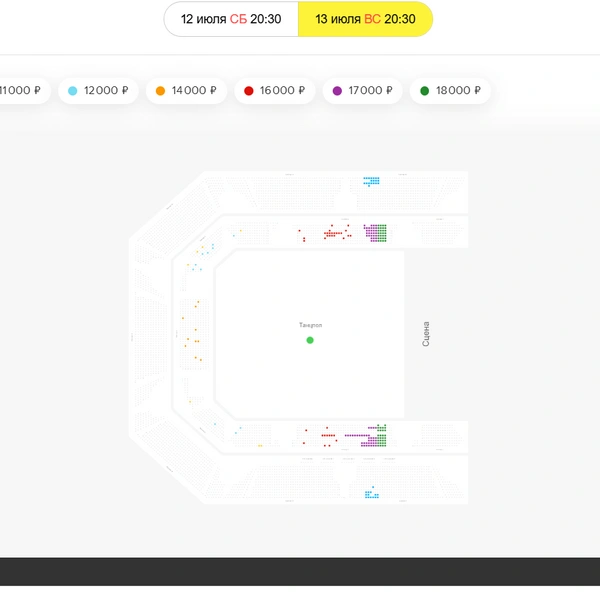The width and height of the screenshot is (600, 600).
Task: Filter seats by 12000 ₽ price
Action: (x=98, y=91)
